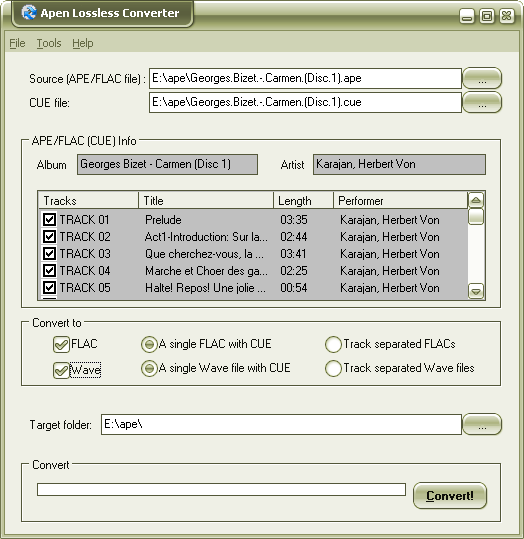Open the Tools menu

[49, 43]
